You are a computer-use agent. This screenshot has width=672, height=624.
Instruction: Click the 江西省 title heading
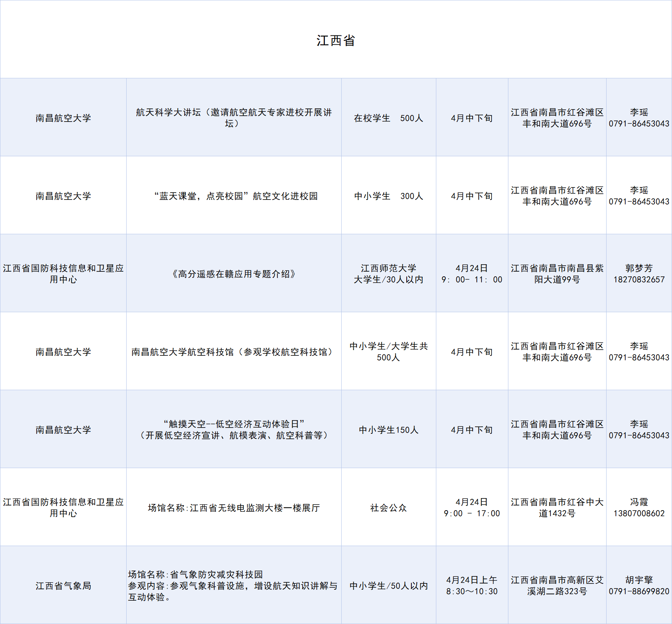coord(336,41)
